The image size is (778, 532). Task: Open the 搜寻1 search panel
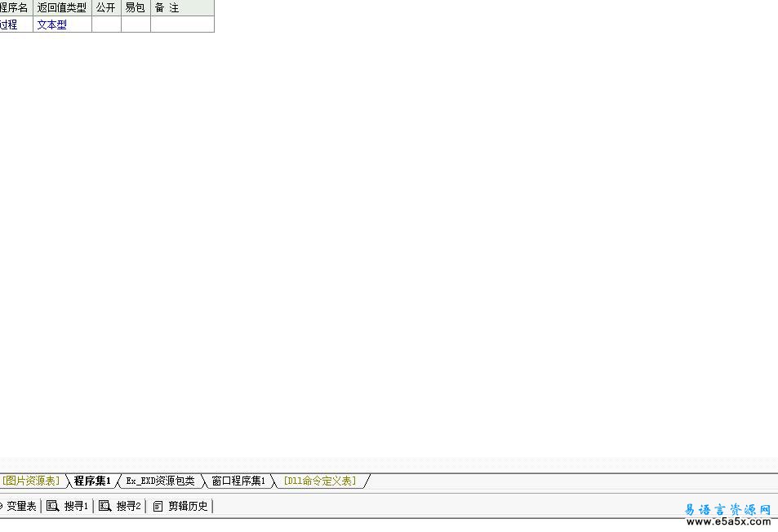pyautogui.click(x=68, y=506)
